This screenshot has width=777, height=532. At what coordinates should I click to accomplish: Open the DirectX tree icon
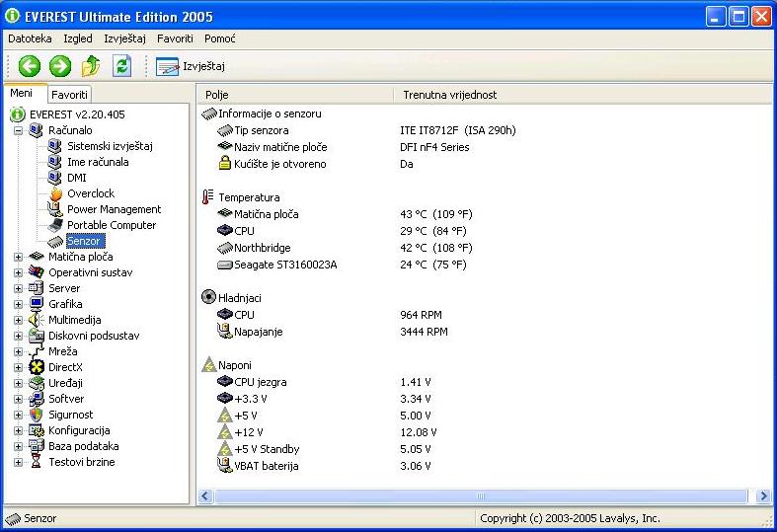[x=38, y=367]
